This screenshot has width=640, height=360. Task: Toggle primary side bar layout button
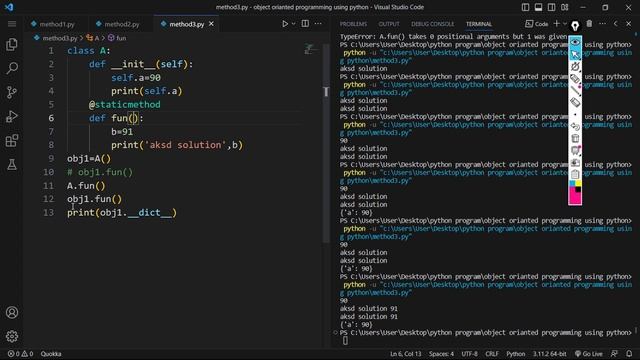pyautogui.click(x=525, y=7)
